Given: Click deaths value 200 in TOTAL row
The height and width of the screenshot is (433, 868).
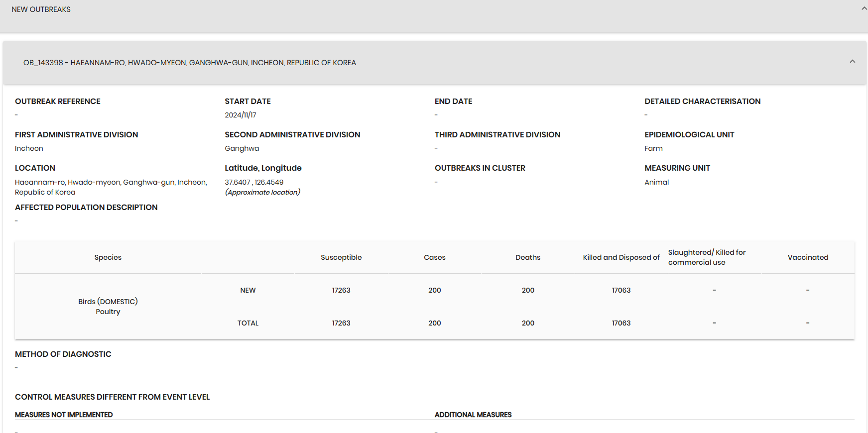Looking at the screenshot, I should coord(528,323).
